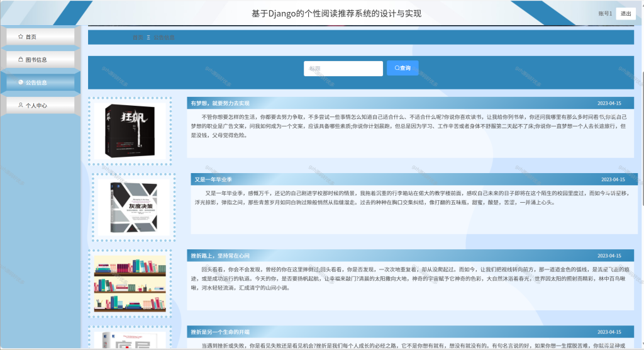Click the bag icon beside 图书信息
This screenshot has width=644, height=350.
point(21,59)
